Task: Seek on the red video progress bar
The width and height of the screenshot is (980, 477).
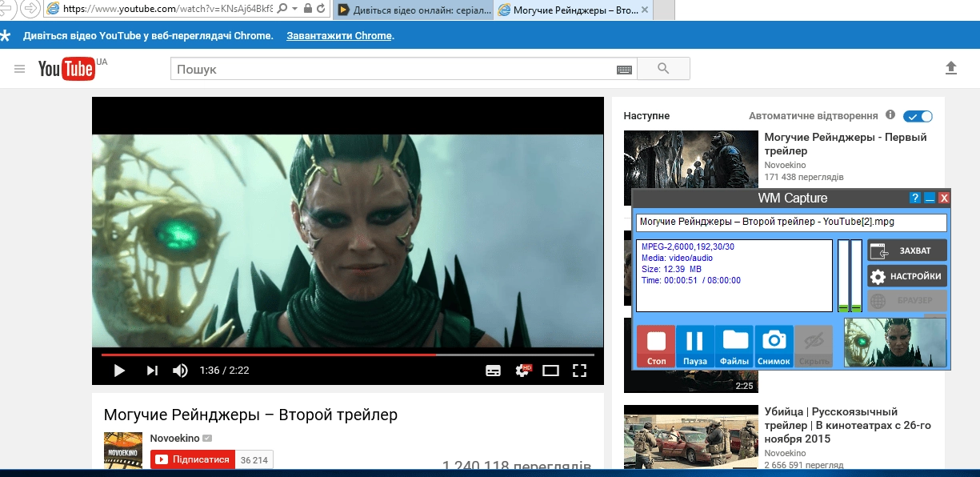Action: click(347, 355)
